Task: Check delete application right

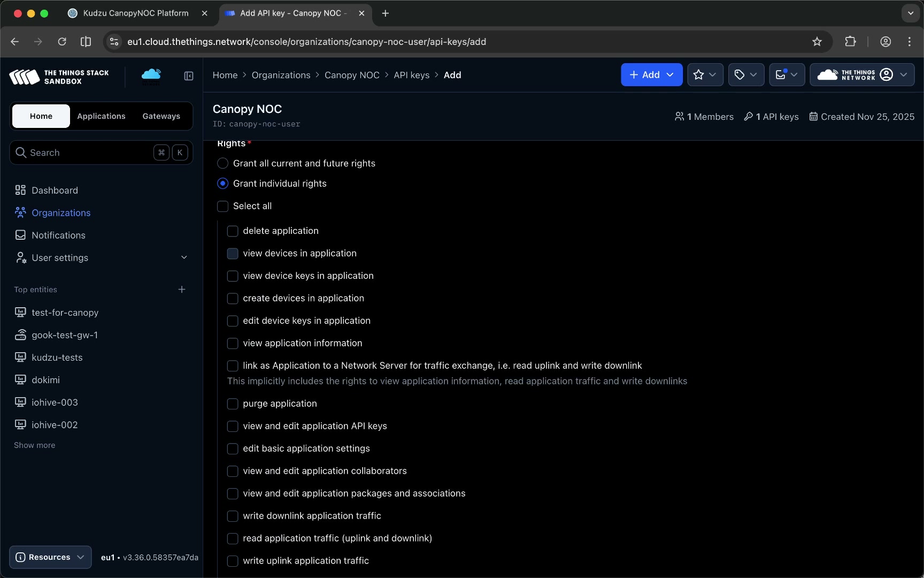Action: (x=233, y=231)
